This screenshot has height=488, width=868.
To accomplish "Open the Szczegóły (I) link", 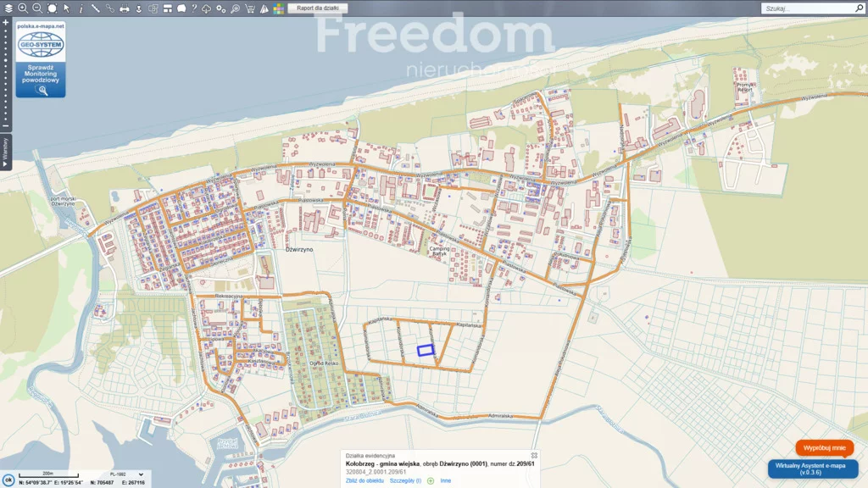I will click(405, 480).
